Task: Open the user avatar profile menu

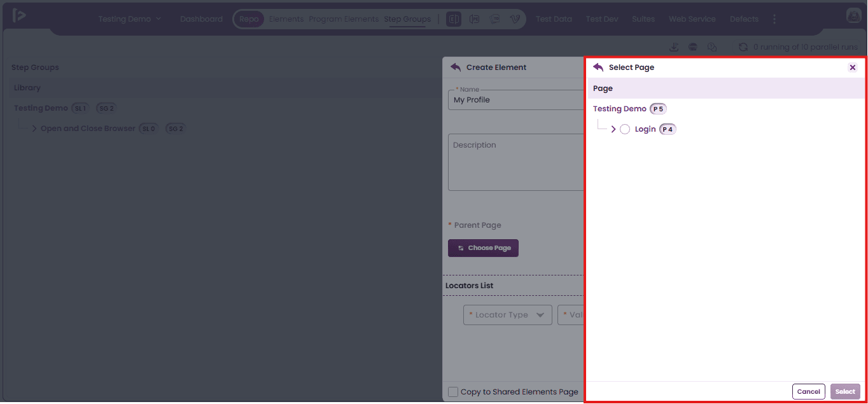Action: [854, 16]
